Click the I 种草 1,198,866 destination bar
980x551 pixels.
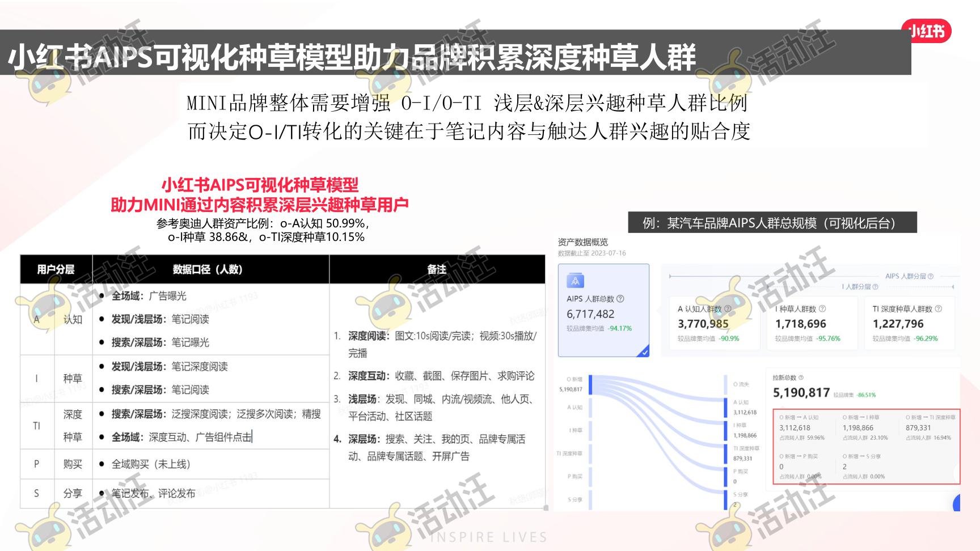(x=726, y=431)
